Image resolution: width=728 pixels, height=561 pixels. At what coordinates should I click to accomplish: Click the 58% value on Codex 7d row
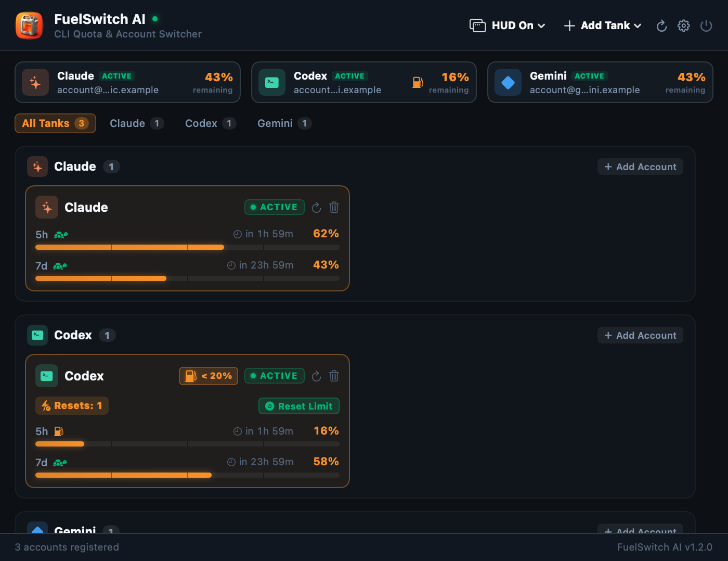point(326,462)
